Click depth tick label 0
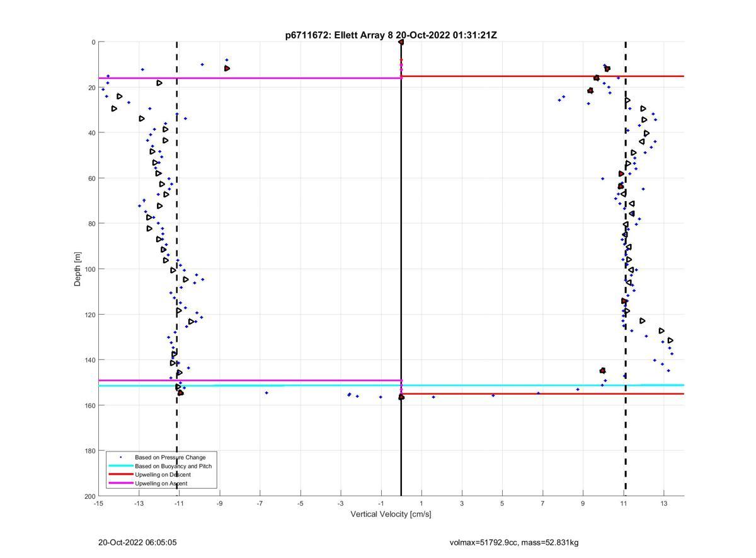756x558 pixels. (x=93, y=42)
